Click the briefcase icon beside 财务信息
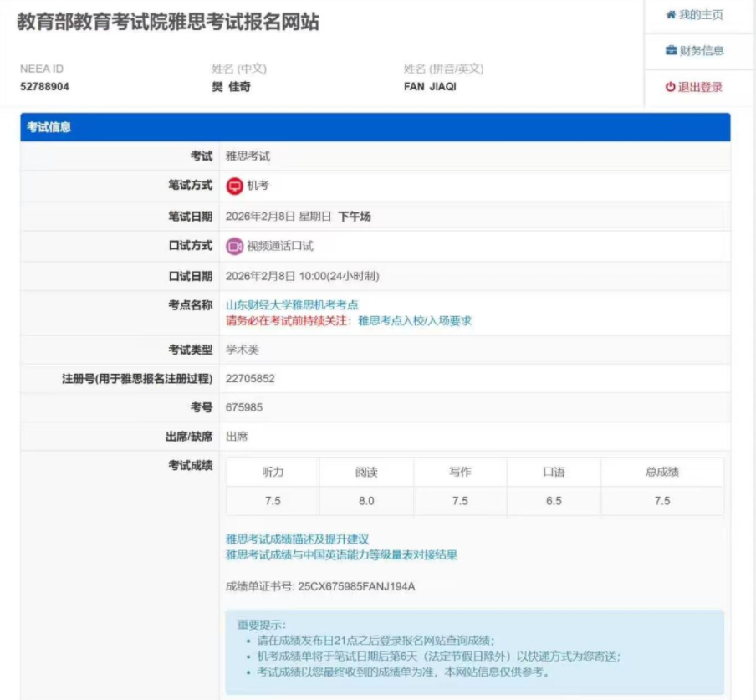Viewport: 756px width, 700px height. 672,51
